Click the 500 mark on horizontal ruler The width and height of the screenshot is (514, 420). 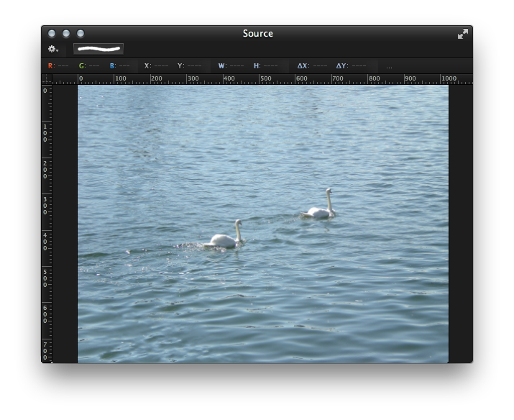(x=265, y=79)
